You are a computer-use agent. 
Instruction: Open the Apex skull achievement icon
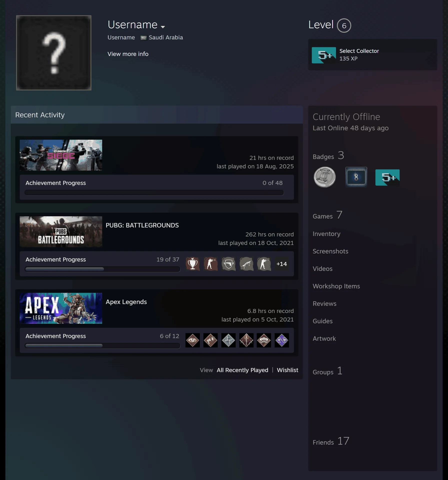pos(264,340)
